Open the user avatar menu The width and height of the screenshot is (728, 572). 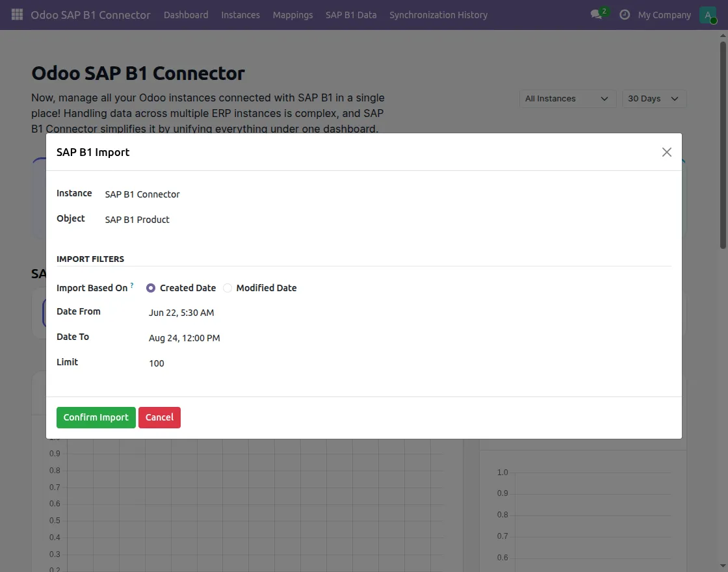point(708,15)
